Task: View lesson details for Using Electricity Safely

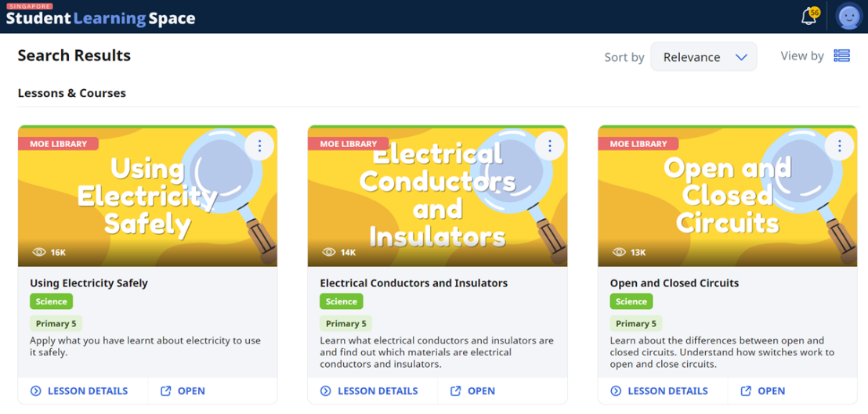Action: (x=79, y=391)
